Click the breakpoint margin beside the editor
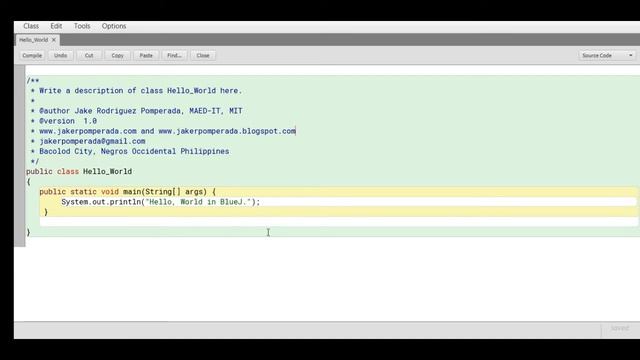Image resolution: width=640 pixels, height=360 pixels. [20, 155]
